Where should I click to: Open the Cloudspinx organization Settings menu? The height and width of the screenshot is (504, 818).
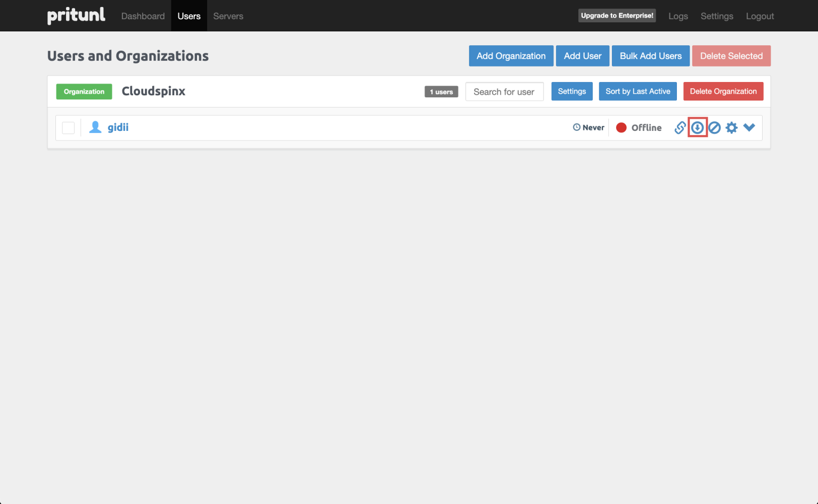pyautogui.click(x=571, y=91)
